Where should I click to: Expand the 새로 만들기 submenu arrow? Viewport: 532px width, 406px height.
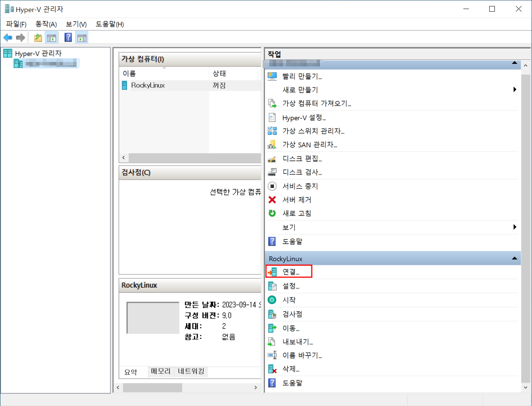[515, 89]
